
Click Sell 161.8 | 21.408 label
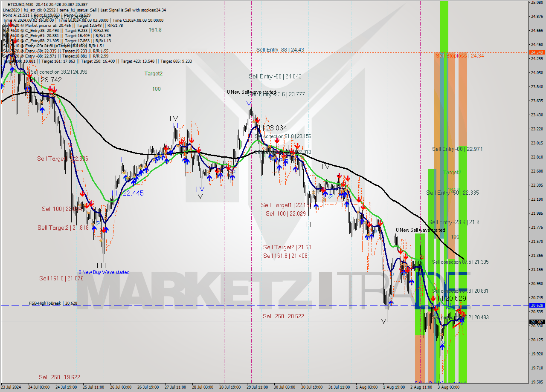pos(285,256)
